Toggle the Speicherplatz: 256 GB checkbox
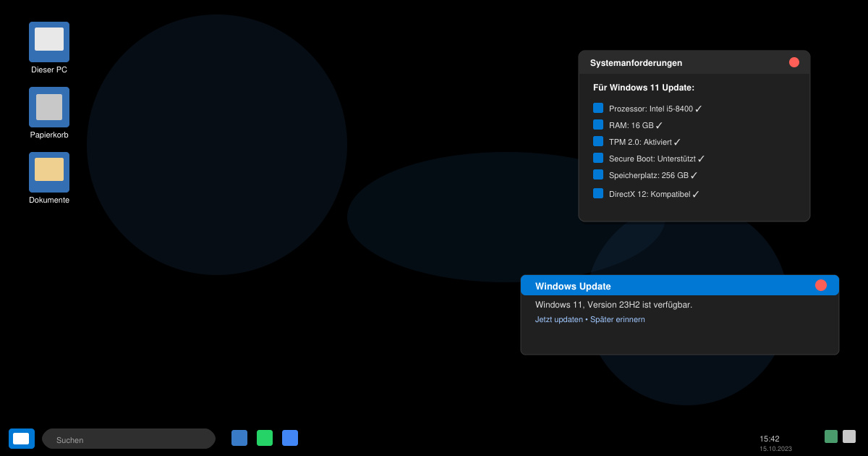868x456 pixels. pos(598,174)
